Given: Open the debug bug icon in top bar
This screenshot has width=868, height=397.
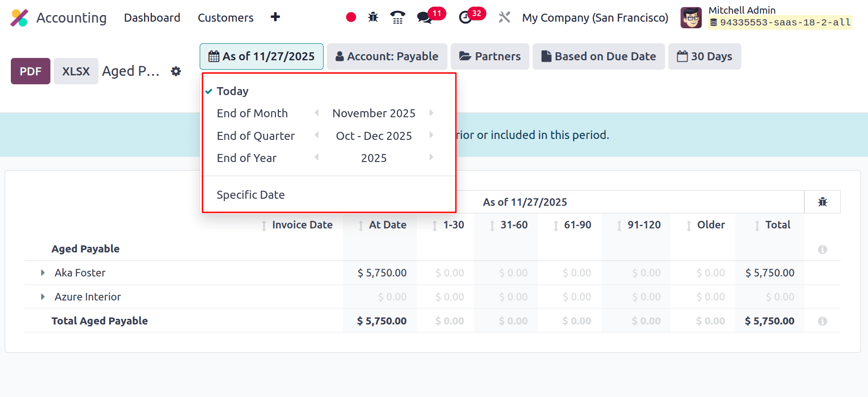Looking at the screenshot, I should coord(373,17).
